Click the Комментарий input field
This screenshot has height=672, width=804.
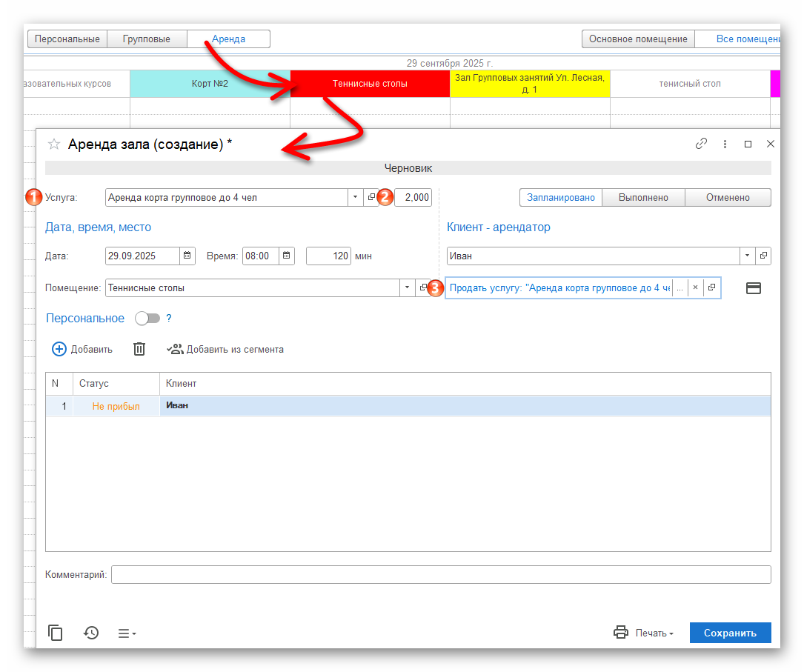point(441,575)
